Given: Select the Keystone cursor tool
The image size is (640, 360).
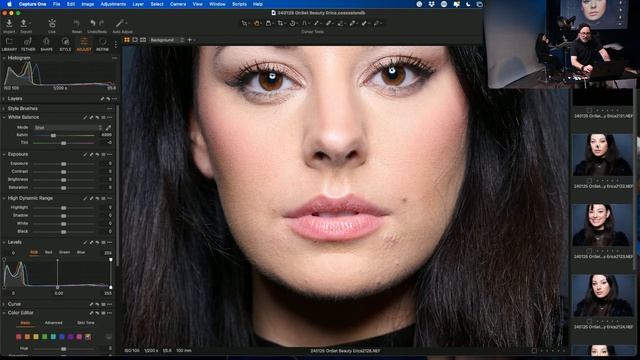Looking at the screenshot, I should [x=304, y=24].
